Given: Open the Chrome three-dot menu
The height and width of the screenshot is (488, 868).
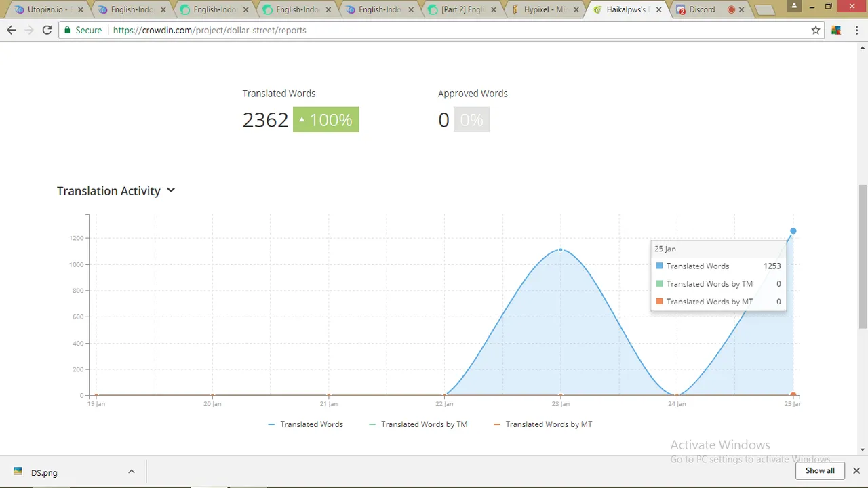Looking at the screenshot, I should click(x=856, y=30).
